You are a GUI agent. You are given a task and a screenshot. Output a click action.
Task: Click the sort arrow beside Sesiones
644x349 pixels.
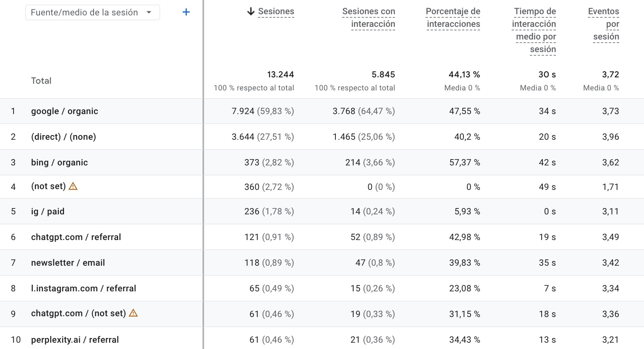point(250,11)
